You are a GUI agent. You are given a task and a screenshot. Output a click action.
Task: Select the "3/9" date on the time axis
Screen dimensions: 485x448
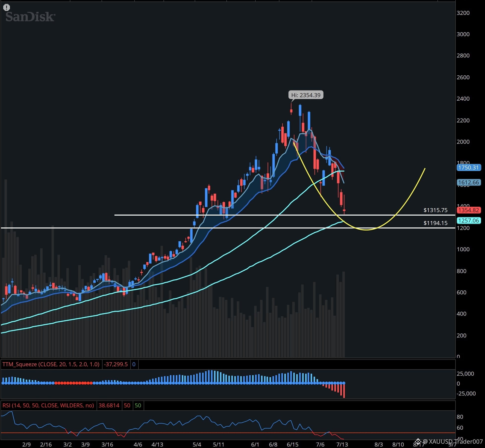[85, 444]
